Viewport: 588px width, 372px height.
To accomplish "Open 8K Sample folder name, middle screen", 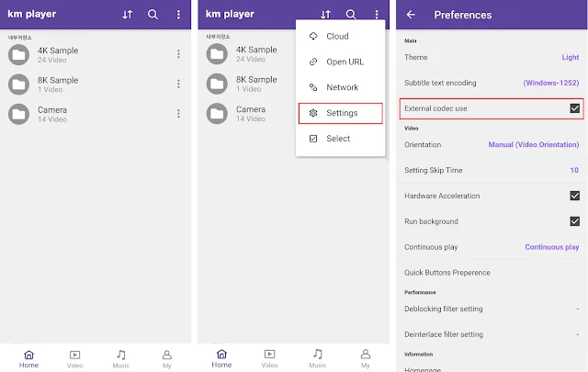I will pyautogui.click(x=256, y=80).
